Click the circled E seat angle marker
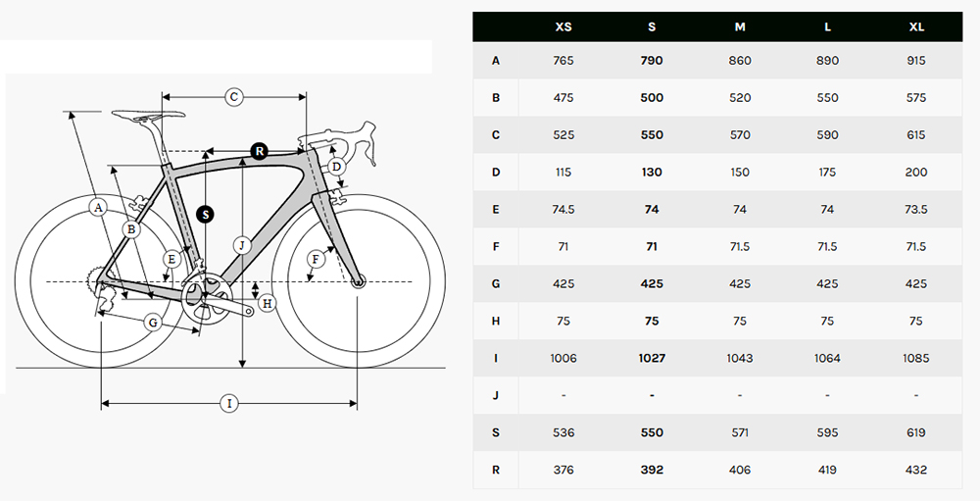 click(x=171, y=260)
